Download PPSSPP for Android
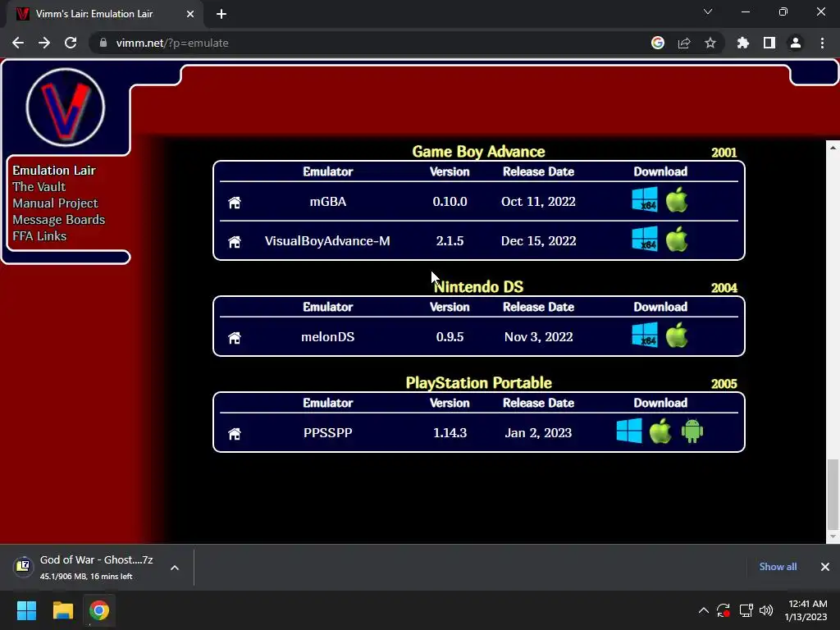Viewport: 840px width, 630px height. pyautogui.click(x=692, y=431)
